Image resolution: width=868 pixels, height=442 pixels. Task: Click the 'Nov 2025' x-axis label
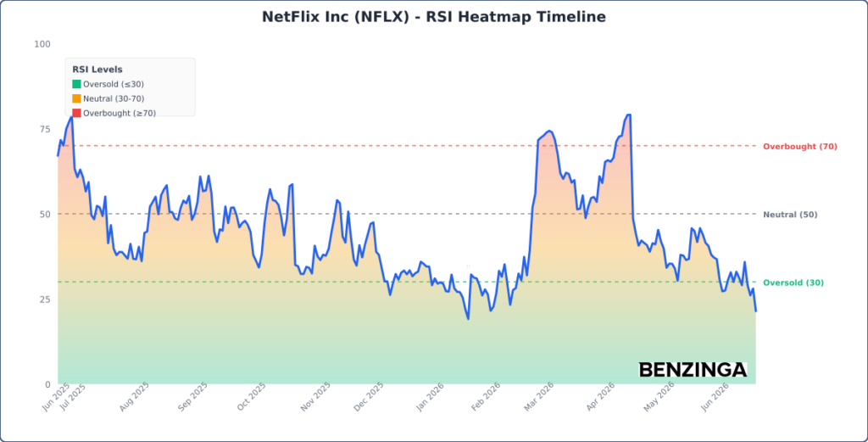pos(316,396)
